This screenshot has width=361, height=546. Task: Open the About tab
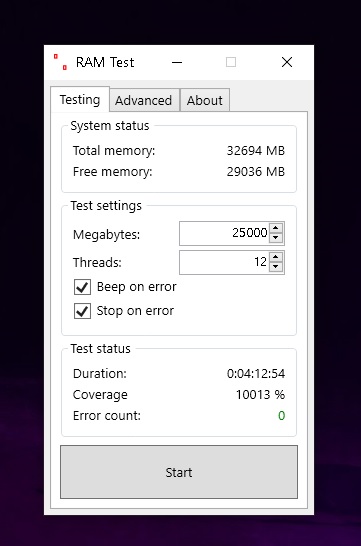205,100
